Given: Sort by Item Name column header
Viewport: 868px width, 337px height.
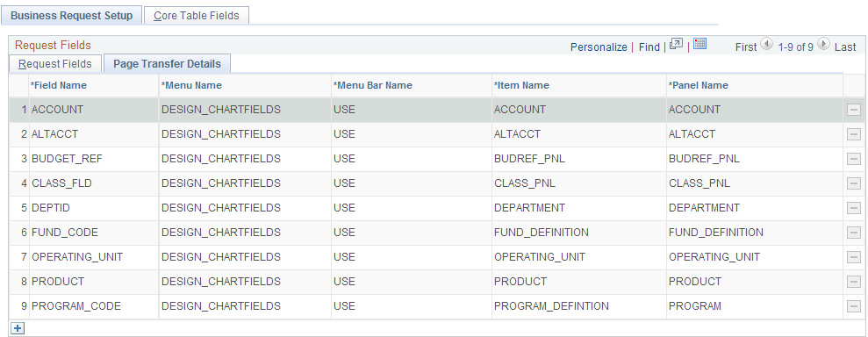Looking at the screenshot, I should coord(521,85).
